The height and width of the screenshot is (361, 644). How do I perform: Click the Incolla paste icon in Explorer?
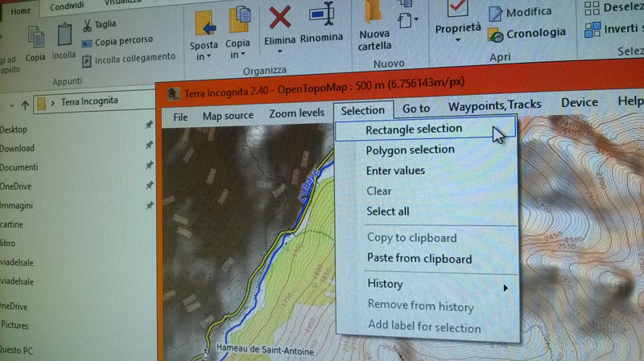tap(64, 35)
